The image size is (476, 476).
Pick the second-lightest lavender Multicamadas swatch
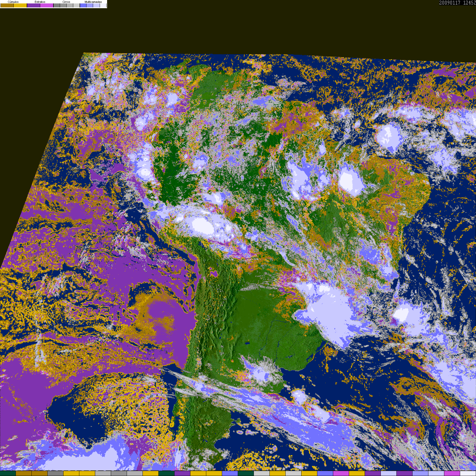(96, 5)
